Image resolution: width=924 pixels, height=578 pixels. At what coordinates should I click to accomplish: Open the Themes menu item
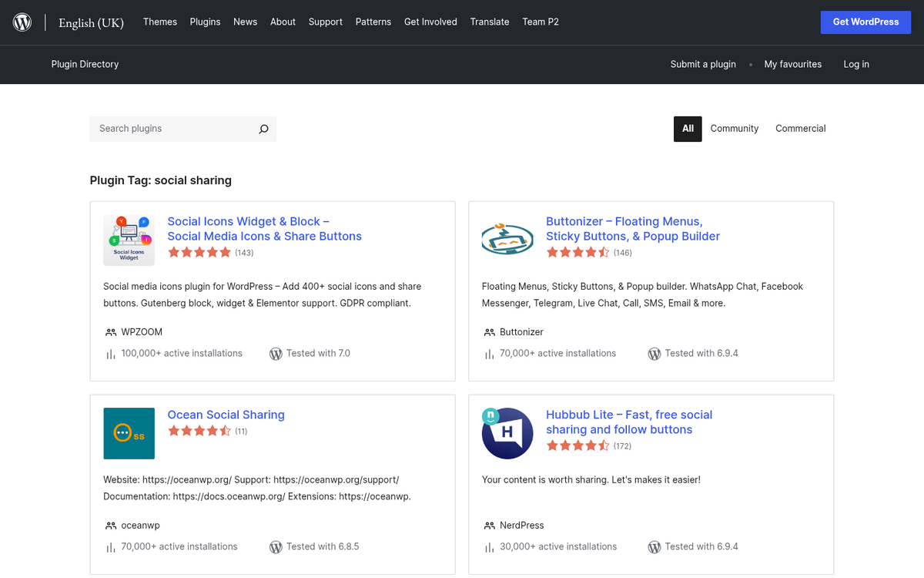click(x=160, y=22)
